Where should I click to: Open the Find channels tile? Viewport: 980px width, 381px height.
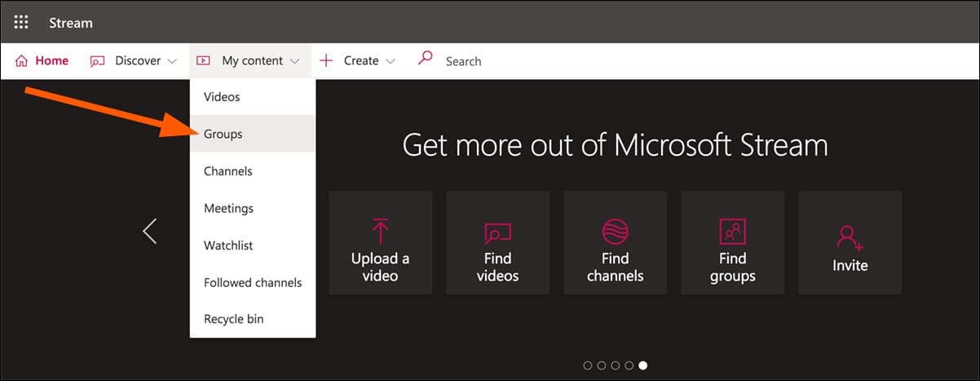(x=615, y=242)
